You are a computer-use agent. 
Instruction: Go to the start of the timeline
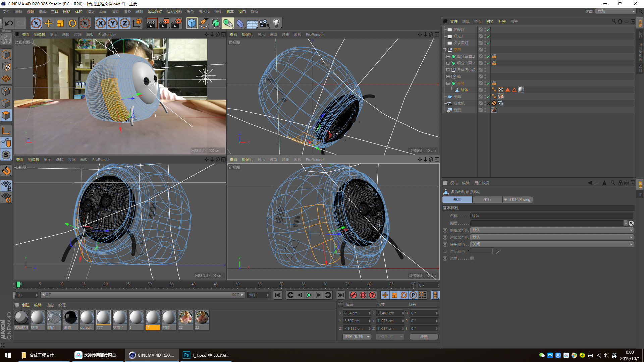click(277, 295)
